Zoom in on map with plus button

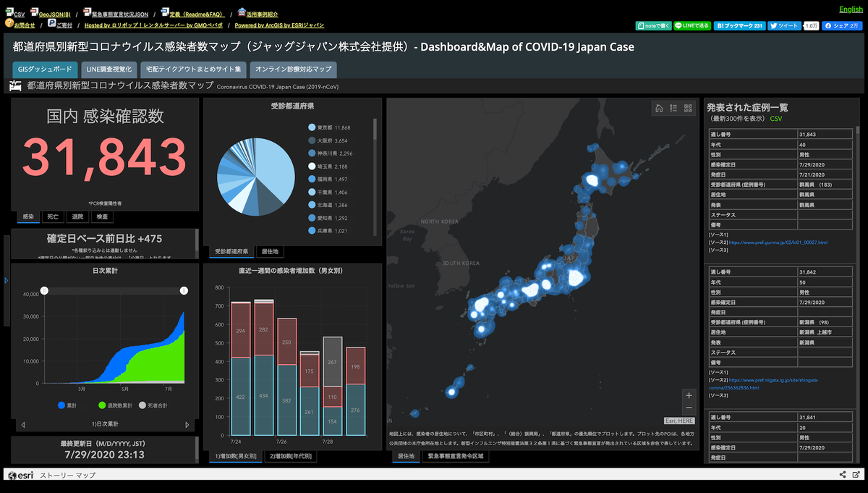coord(689,396)
